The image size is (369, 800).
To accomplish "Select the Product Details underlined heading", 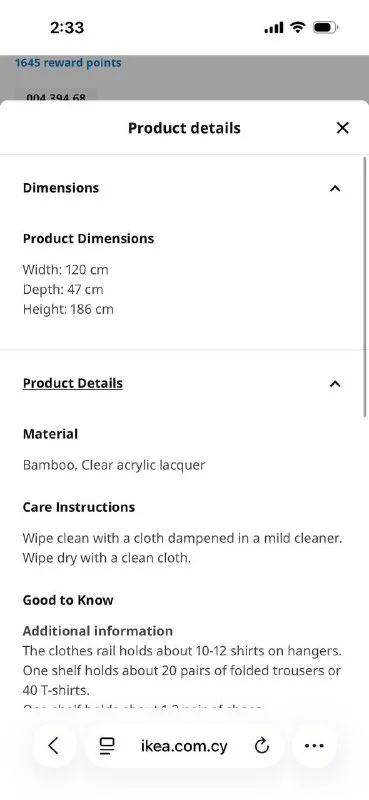I will pos(72,383).
